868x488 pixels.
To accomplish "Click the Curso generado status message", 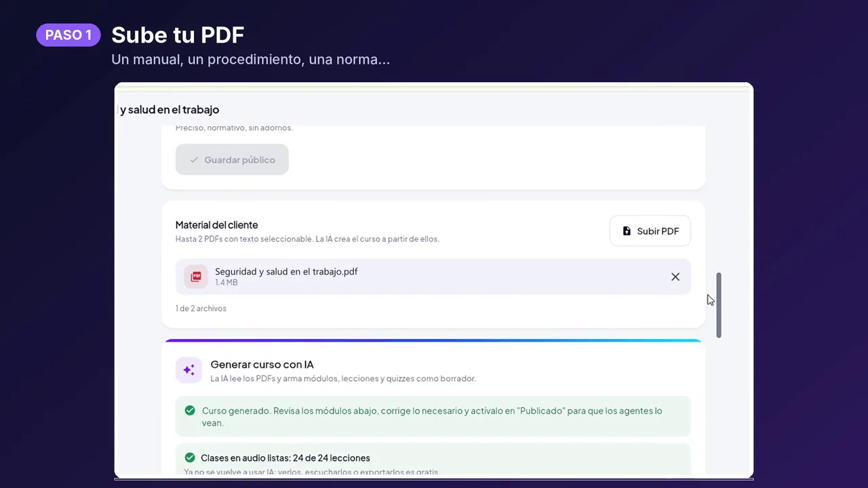I will (x=432, y=417).
